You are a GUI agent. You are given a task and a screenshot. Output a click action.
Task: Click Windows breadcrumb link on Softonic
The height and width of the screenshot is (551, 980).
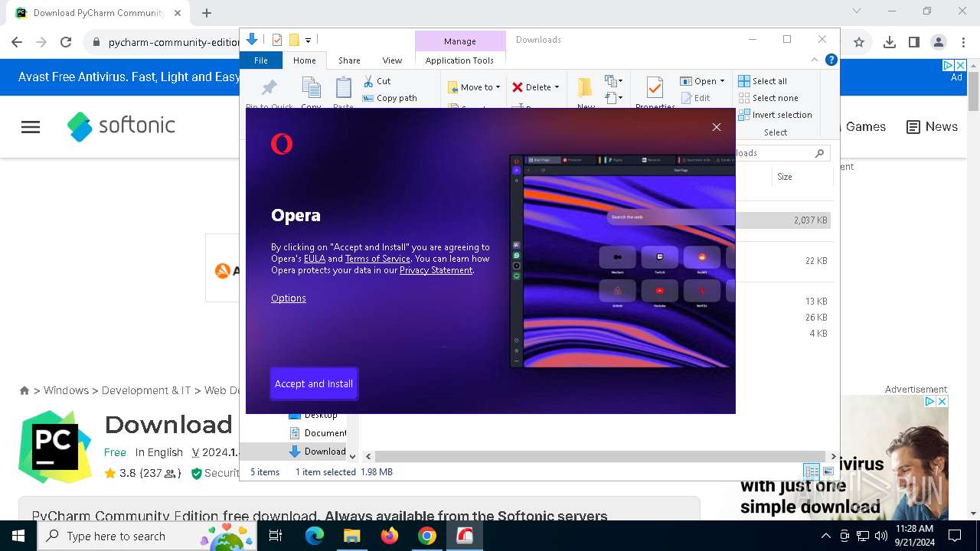tap(66, 390)
